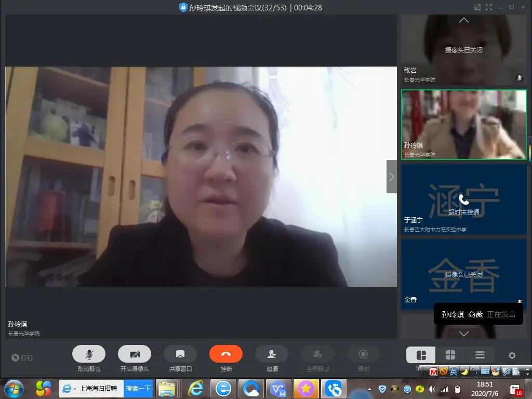Toggle mute all members (全员静音)

click(x=317, y=354)
